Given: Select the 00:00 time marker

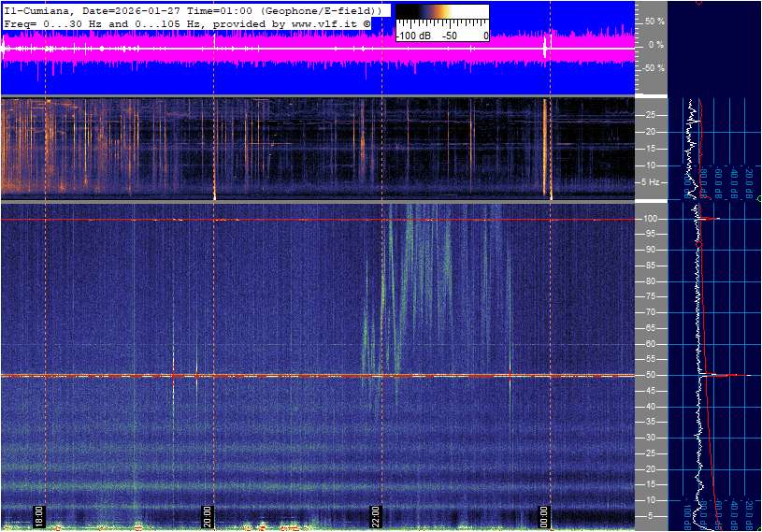Looking at the screenshot, I should tap(544, 515).
